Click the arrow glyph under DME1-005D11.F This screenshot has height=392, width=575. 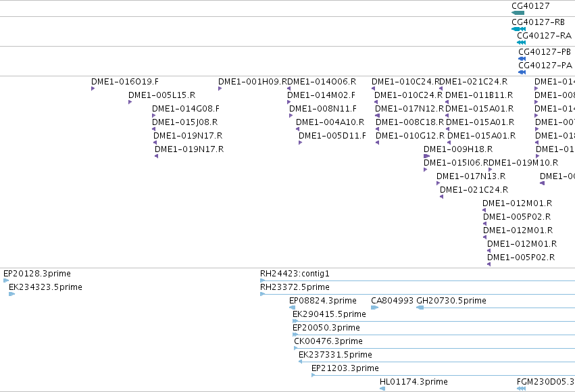[300, 143]
